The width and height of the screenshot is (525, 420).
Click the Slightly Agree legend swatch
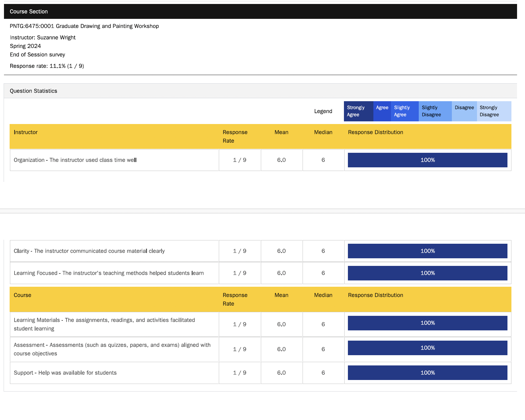[405, 111]
